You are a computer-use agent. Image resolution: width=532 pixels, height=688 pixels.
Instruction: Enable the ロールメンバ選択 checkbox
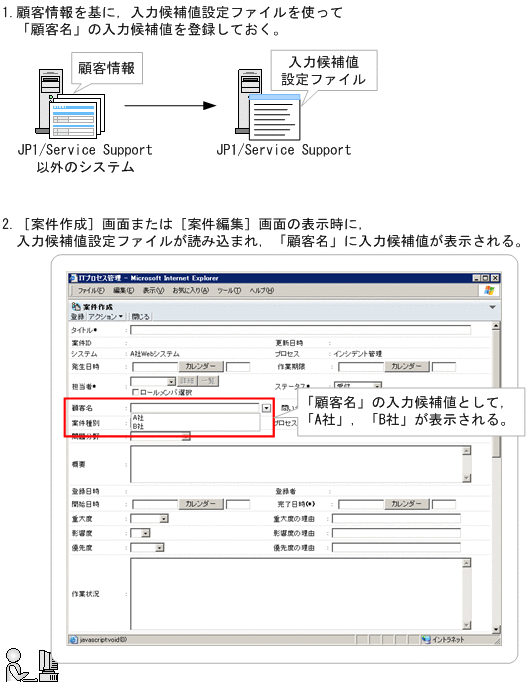coord(135,392)
